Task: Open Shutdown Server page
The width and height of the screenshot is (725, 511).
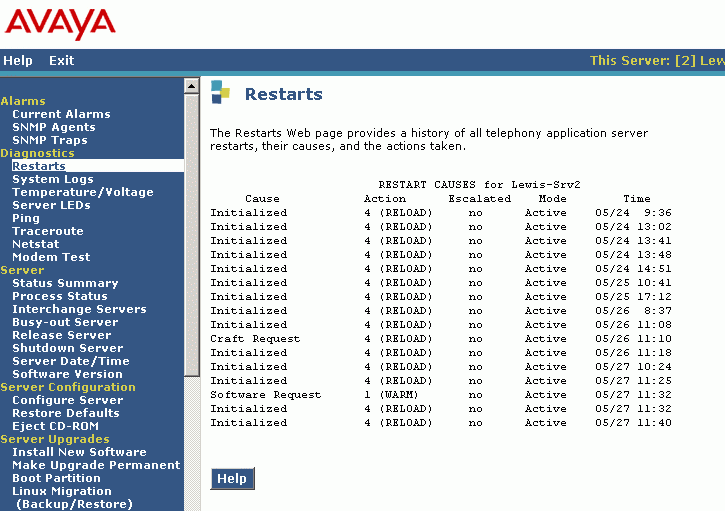Action: (68, 348)
